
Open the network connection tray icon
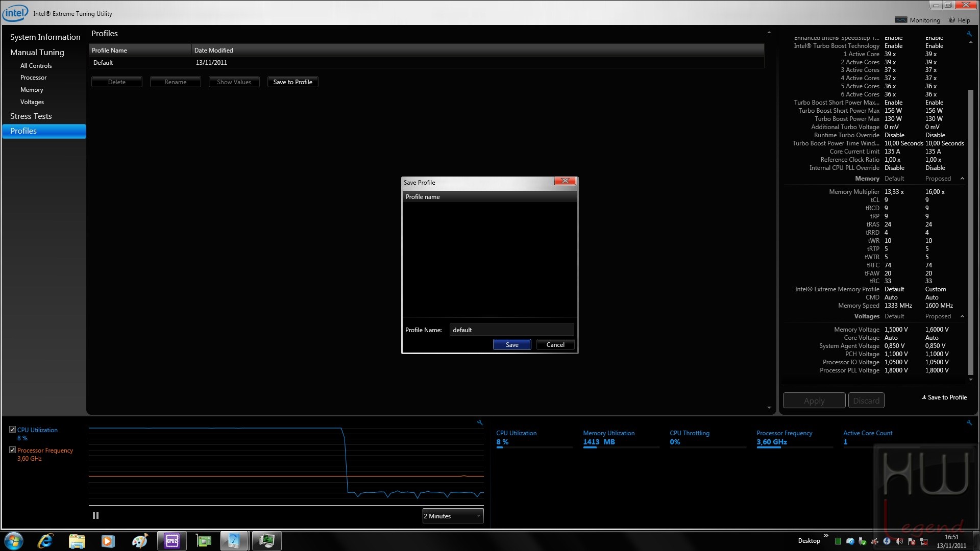924,541
